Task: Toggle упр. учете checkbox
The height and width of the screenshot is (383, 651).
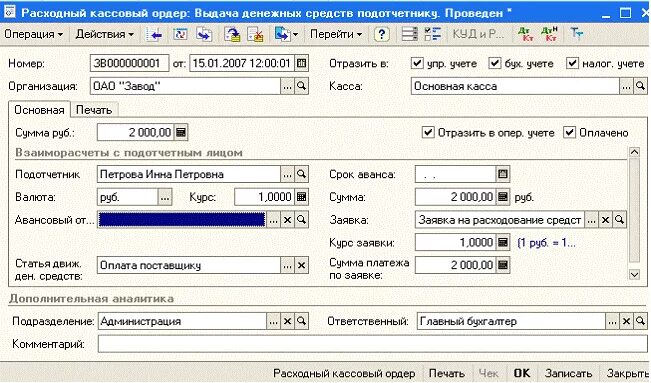Action: click(x=416, y=63)
